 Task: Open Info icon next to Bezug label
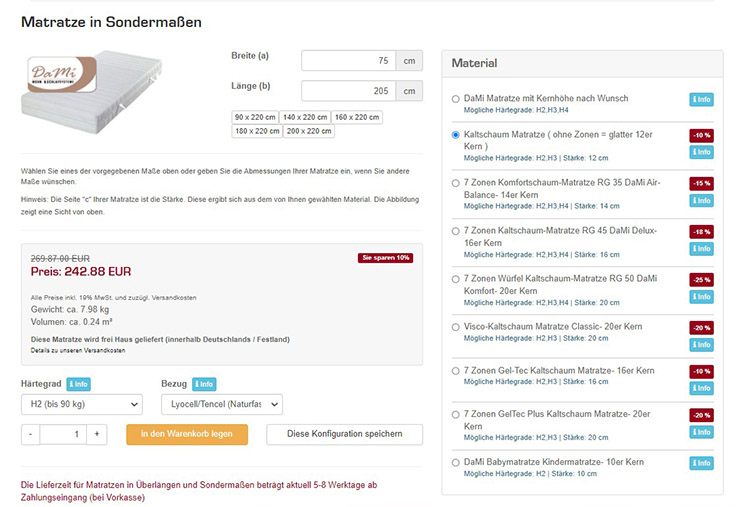pos(204,384)
